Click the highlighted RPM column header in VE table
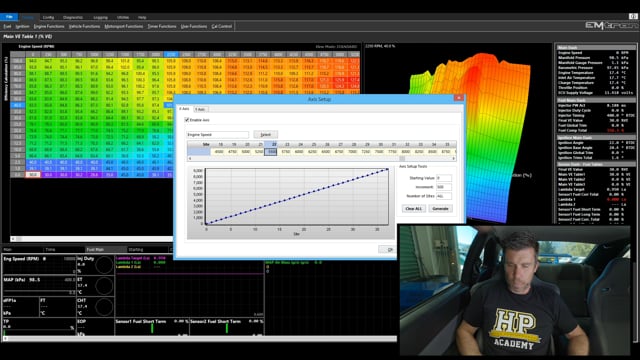The width and height of the screenshot is (640, 360). point(171,54)
